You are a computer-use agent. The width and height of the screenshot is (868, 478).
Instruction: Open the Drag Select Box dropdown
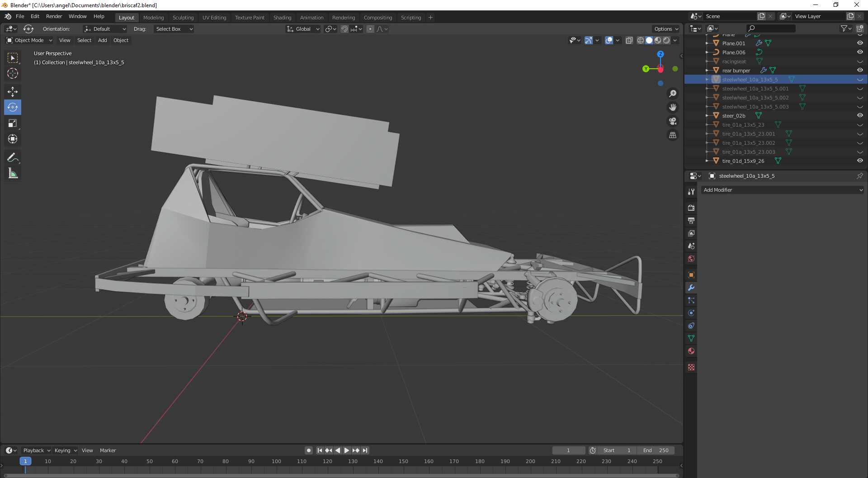[x=174, y=29]
